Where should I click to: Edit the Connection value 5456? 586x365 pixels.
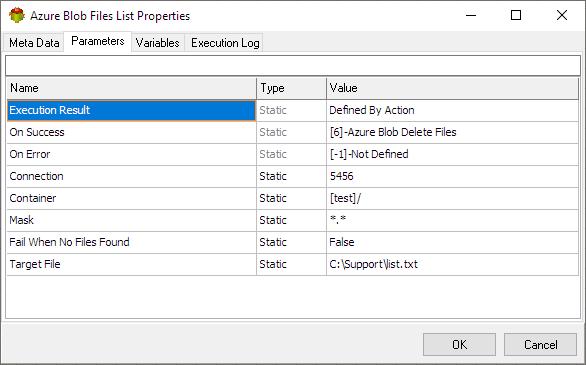453,176
